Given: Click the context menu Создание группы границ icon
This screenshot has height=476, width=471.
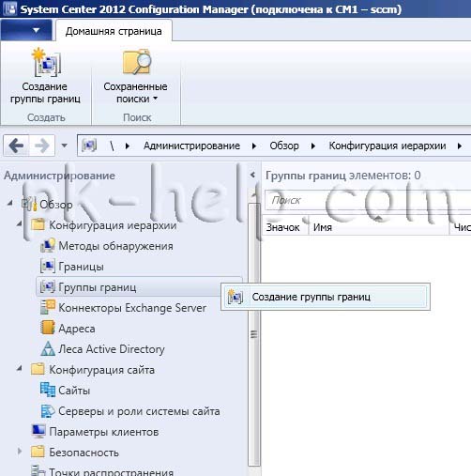Looking at the screenshot, I should 235,297.
